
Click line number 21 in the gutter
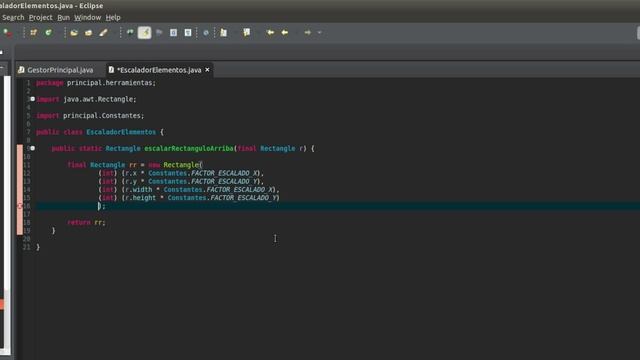27,247
